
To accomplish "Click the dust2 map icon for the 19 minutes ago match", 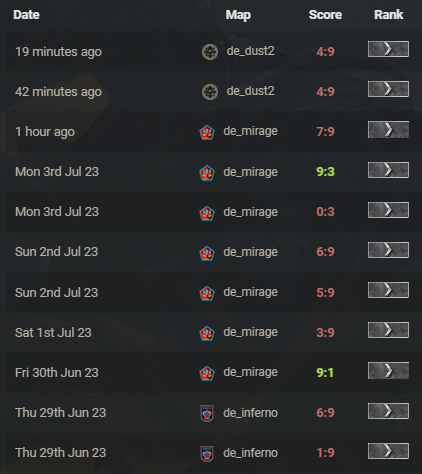I will coord(210,52).
